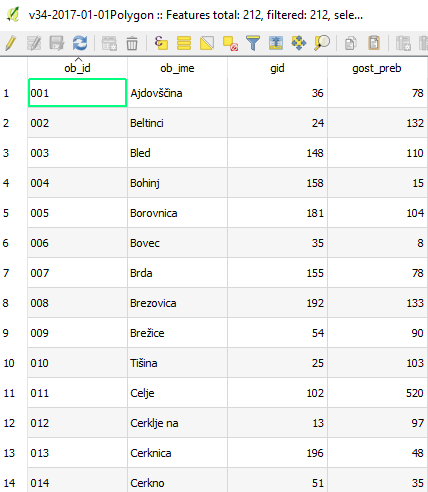Select the cell containing Celje
The width and height of the screenshot is (428, 492).
pos(177,393)
